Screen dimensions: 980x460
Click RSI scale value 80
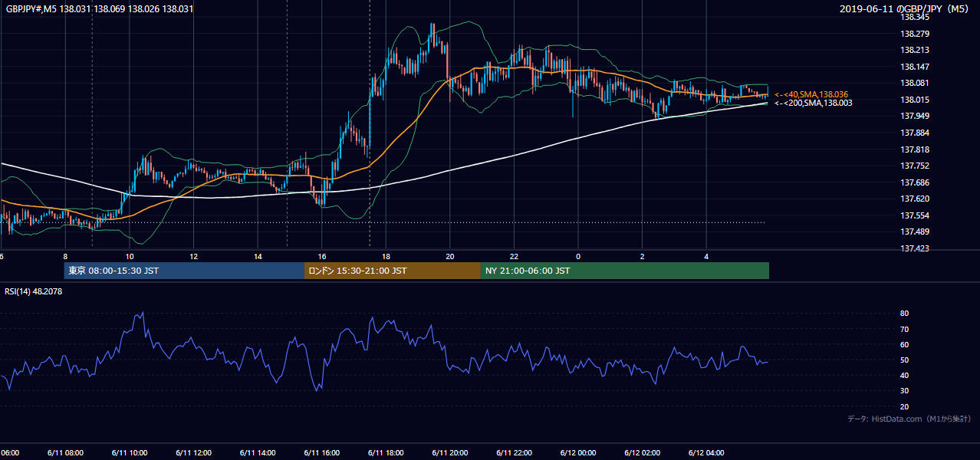point(905,314)
